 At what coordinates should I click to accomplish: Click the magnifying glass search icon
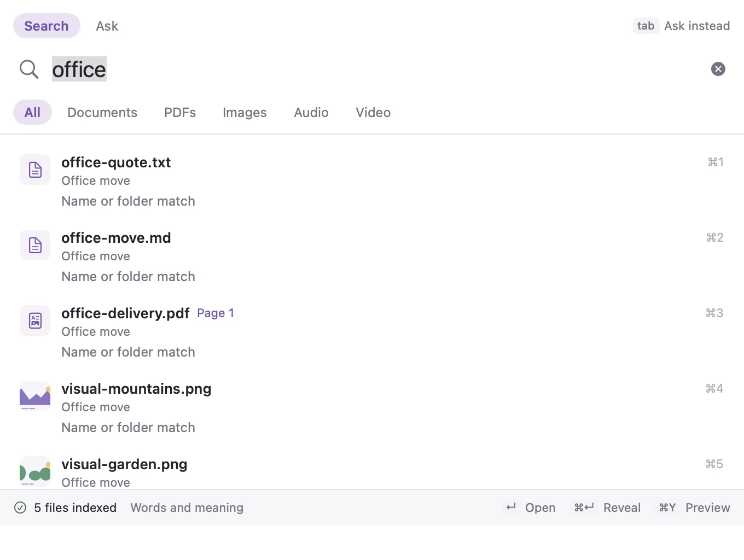tap(29, 69)
